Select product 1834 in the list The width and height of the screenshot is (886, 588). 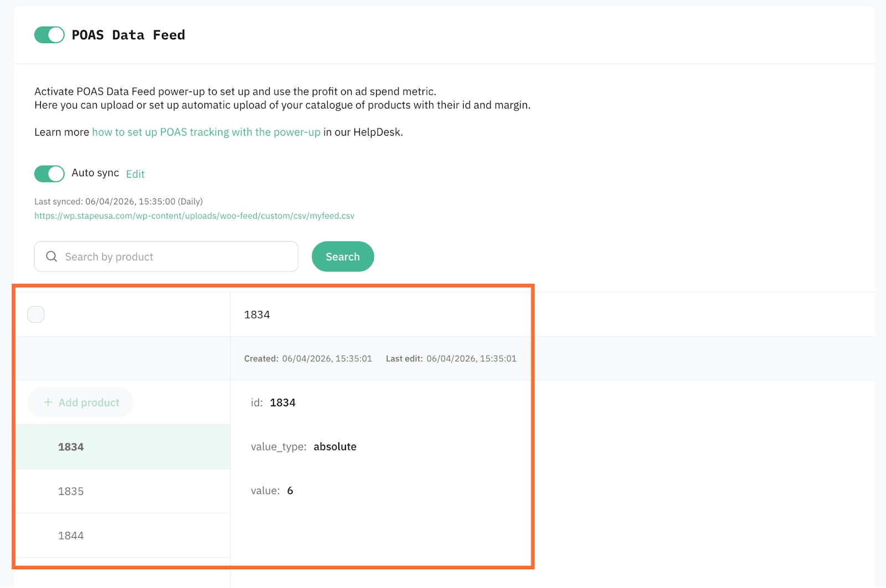click(71, 447)
